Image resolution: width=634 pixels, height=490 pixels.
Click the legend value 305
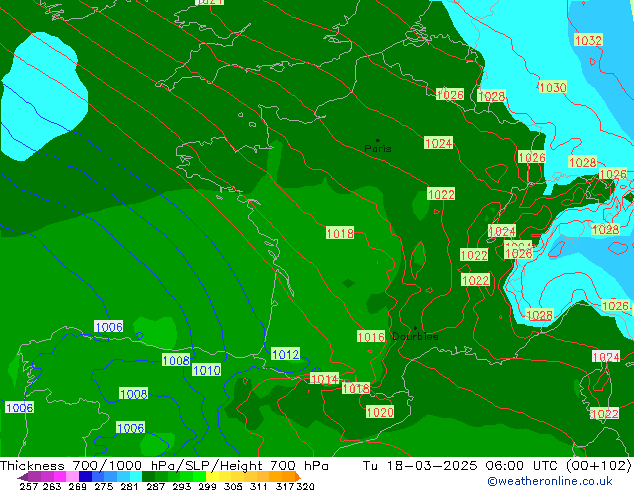tap(233, 486)
